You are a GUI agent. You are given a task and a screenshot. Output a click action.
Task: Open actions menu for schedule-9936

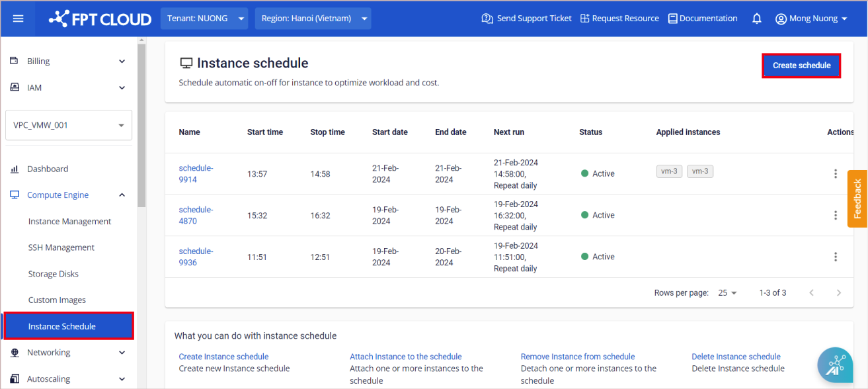(836, 257)
